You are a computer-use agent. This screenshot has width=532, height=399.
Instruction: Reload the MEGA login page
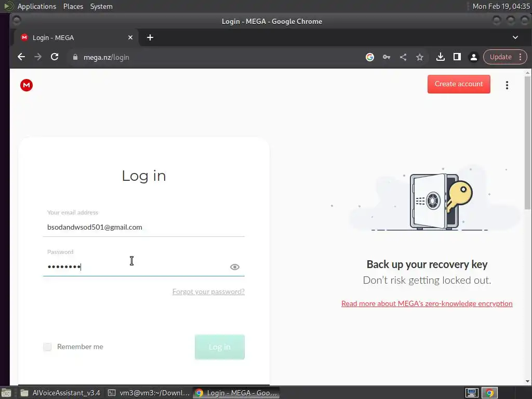pyautogui.click(x=55, y=57)
